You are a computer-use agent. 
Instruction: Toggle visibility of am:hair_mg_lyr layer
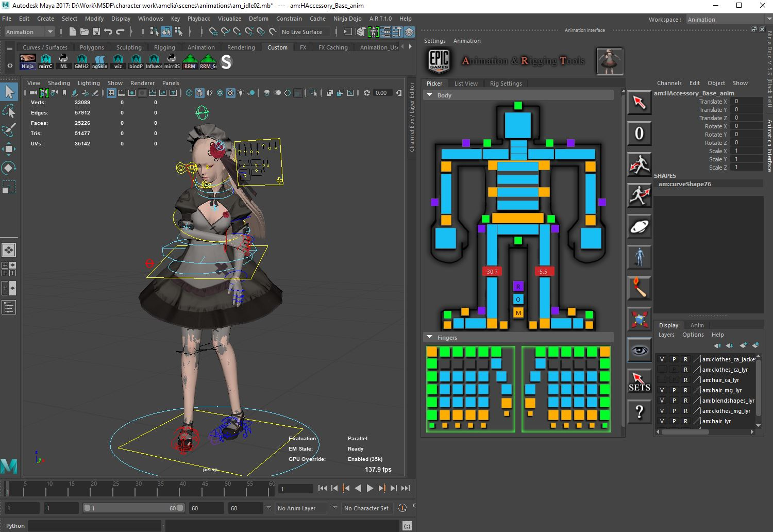pos(662,390)
